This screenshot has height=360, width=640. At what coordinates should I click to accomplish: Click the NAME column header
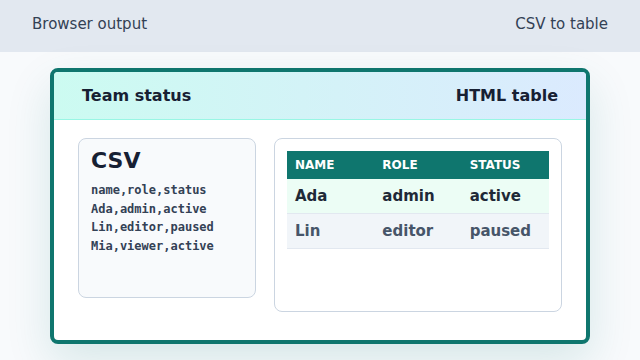pos(331,165)
